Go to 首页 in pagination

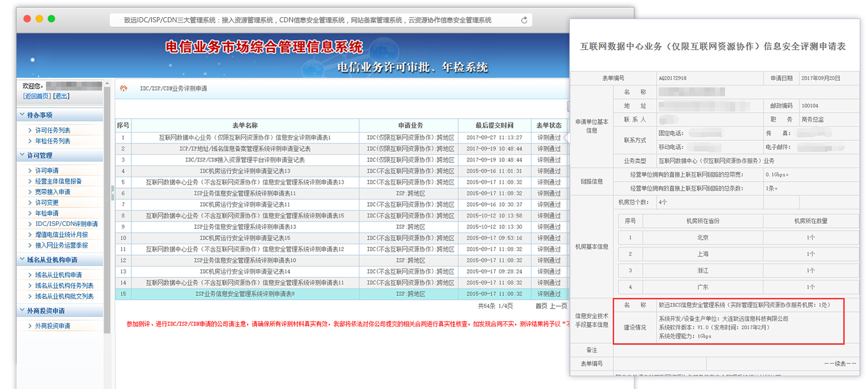[x=542, y=306]
